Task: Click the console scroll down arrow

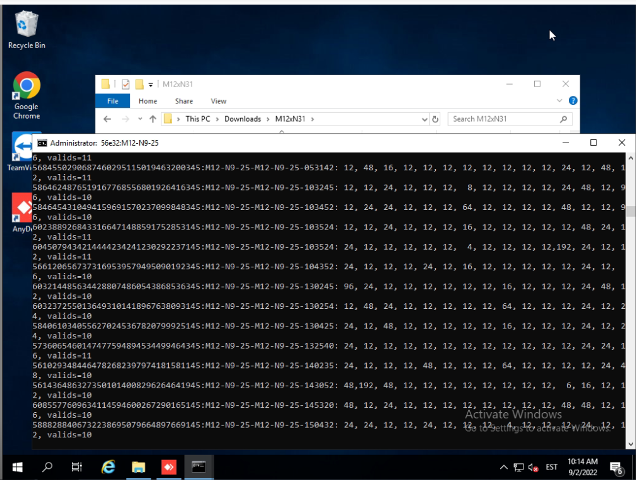Action: (x=630, y=444)
